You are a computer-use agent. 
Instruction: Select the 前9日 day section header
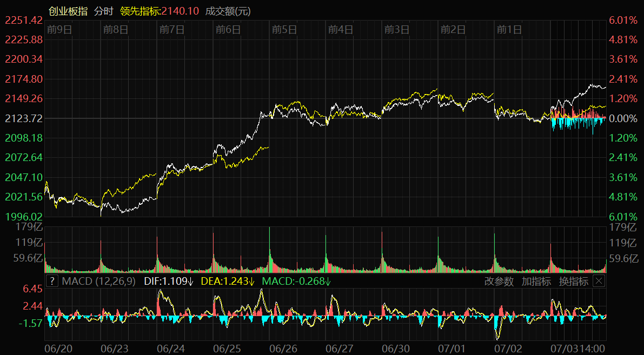pos(59,30)
